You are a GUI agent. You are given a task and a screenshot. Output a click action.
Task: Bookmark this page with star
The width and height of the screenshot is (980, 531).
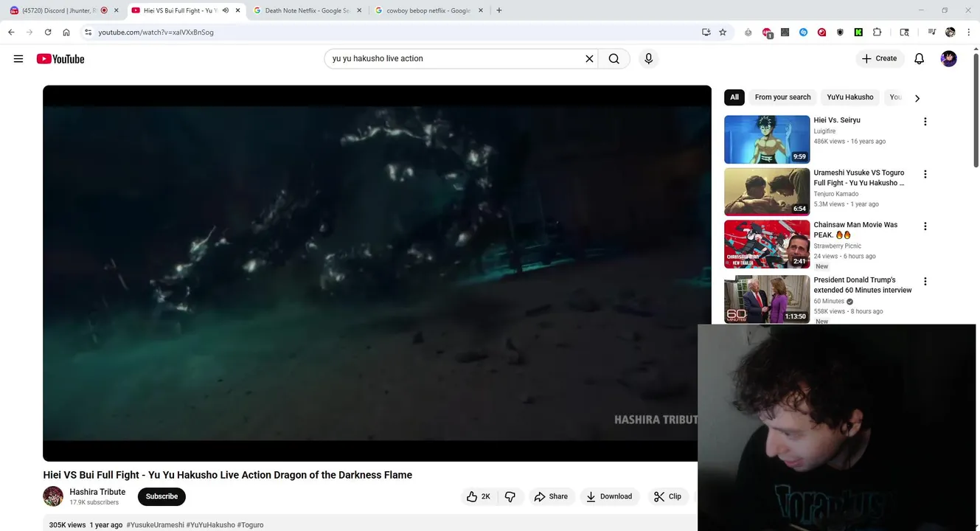click(x=723, y=32)
